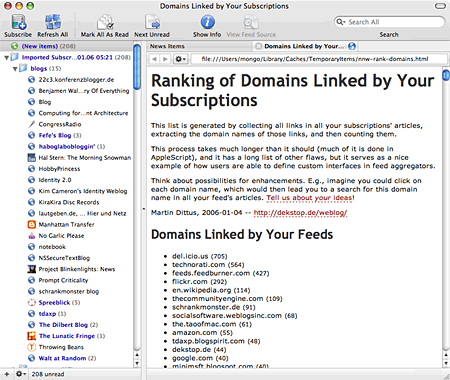Select lautgeben.de, ... Hier und Netz feed
The image size is (450, 380).
click(82, 213)
